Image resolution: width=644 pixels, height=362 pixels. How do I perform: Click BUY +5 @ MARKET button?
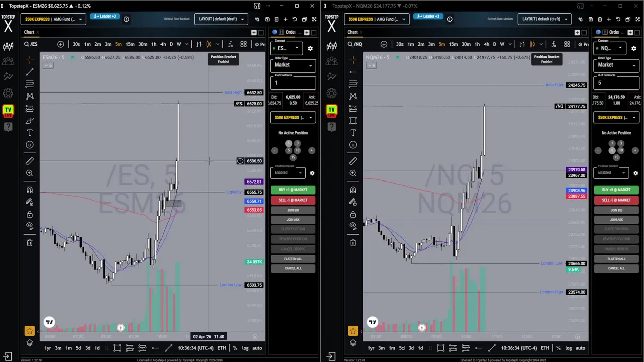[616, 190]
